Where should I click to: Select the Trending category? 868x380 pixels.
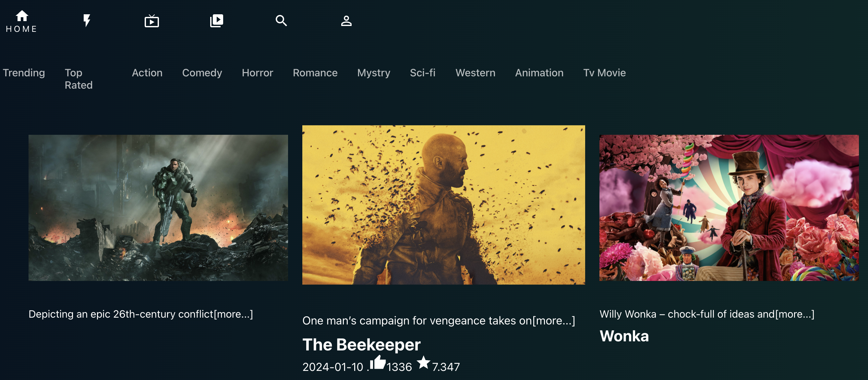pyautogui.click(x=24, y=73)
